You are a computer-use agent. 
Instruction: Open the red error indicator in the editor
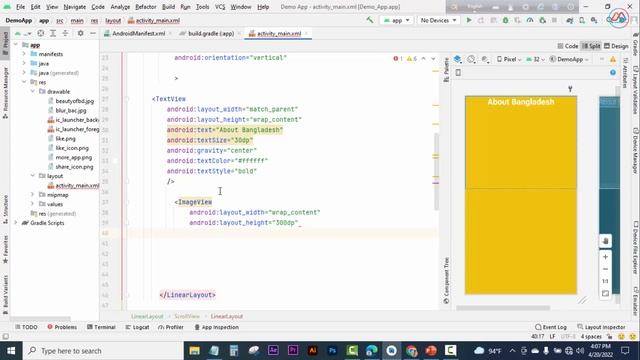click(398, 59)
